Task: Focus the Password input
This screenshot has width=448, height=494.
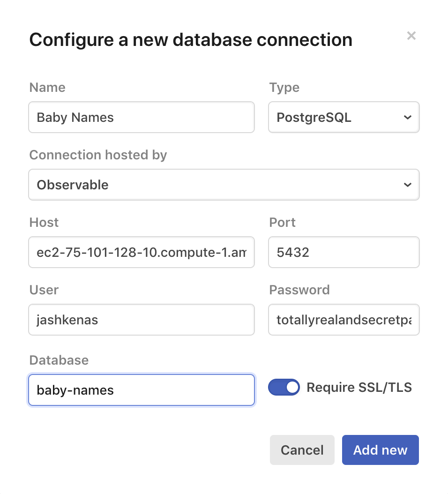Action: point(343,320)
